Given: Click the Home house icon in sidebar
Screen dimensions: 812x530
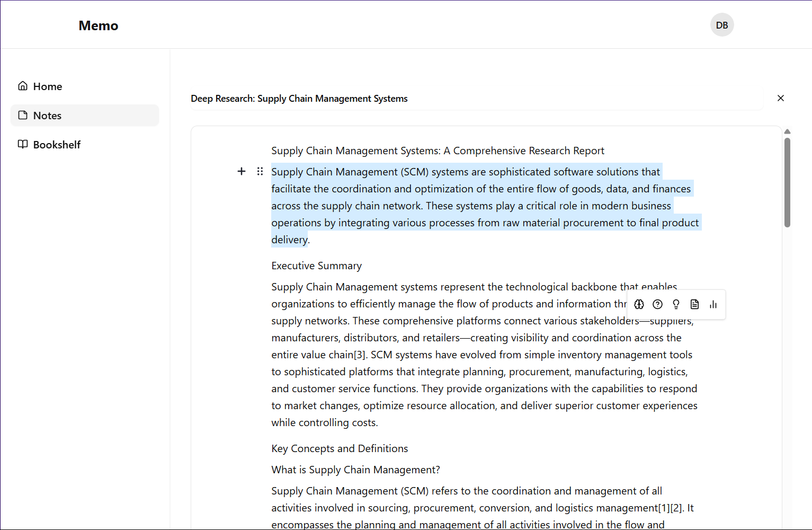Looking at the screenshot, I should click(x=23, y=86).
